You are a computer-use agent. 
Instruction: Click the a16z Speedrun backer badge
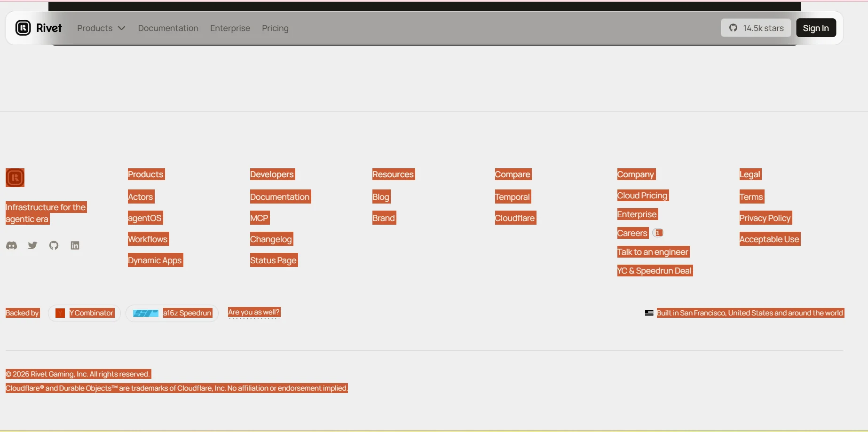point(172,313)
